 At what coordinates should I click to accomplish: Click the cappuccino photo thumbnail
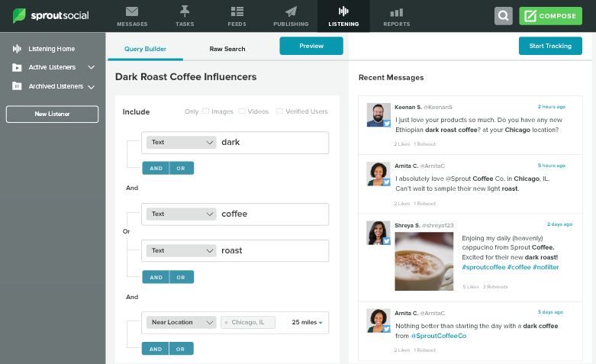click(x=424, y=262)
